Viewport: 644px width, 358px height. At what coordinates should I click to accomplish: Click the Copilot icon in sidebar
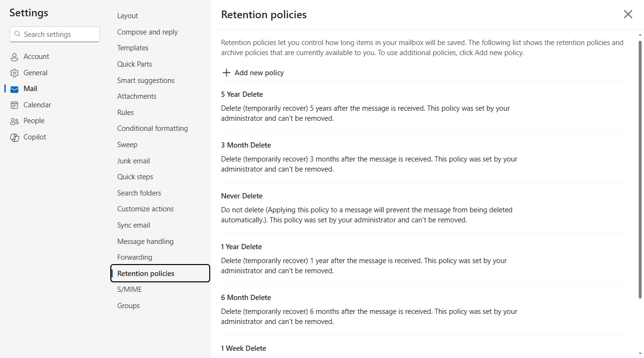14,137
